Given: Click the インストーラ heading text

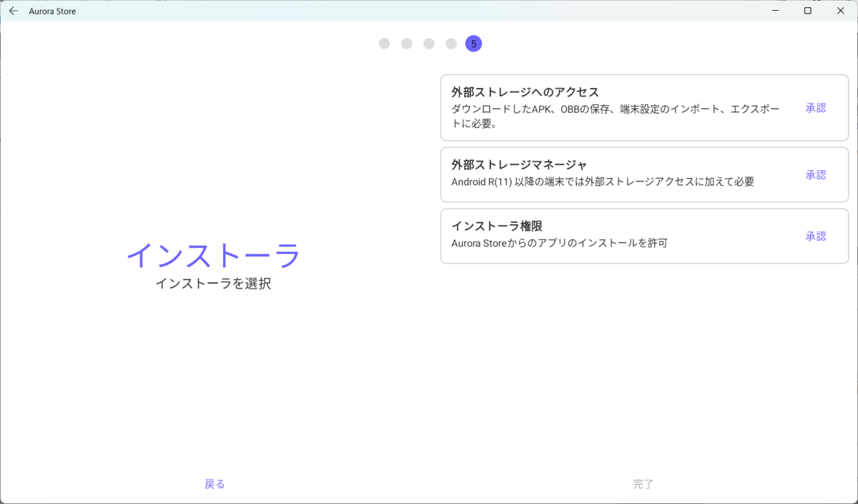Looking at the screenshot, I should [213, 255].
